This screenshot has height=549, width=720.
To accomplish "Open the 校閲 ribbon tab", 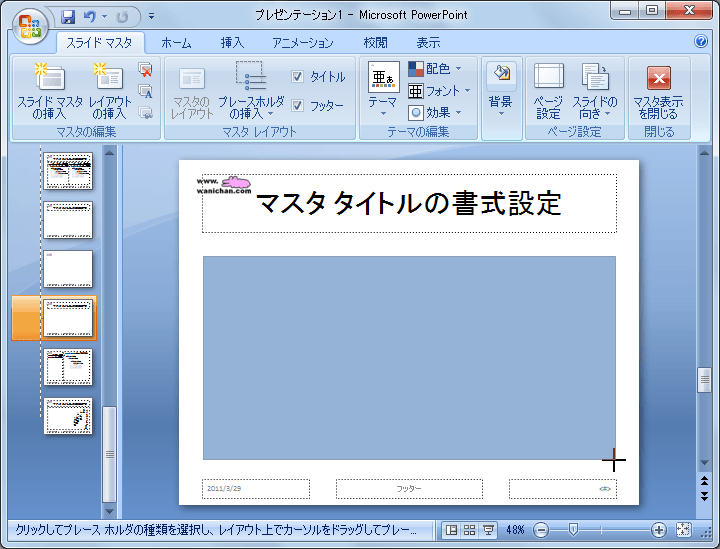I will pyautogui.click(x=376, y=43).
